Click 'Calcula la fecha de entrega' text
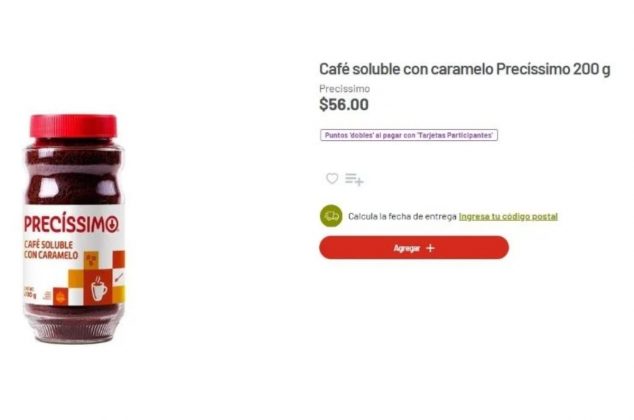Image resolution: width=634 pixels, height=420 pixels. click(402, 216)
